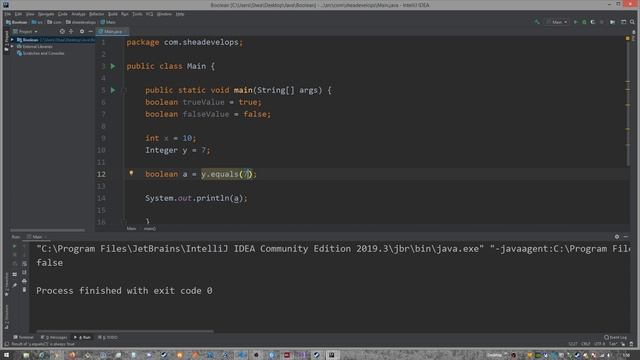The image size is (640, 360).
Task: Open the Analyze menu
Action: click(78, 14)
